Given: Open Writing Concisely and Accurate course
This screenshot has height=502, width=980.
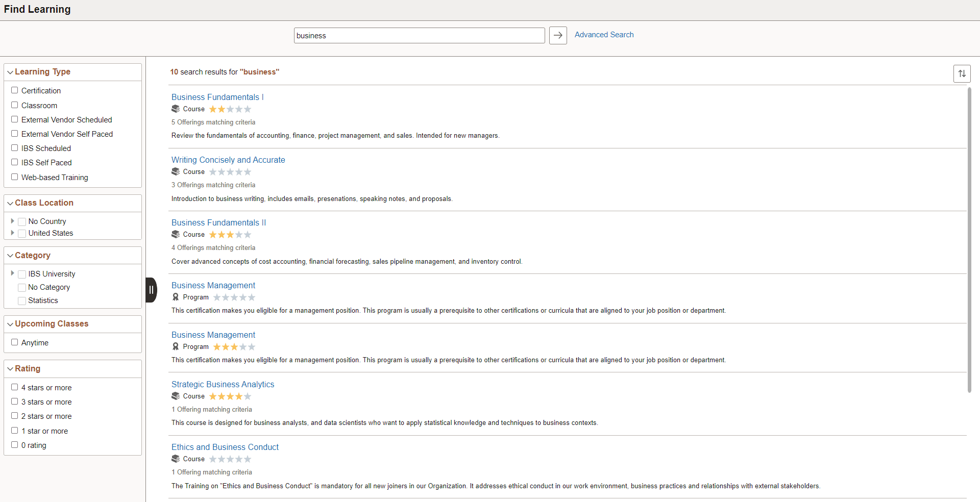Looking at the screenshot, I should point(228,160).
